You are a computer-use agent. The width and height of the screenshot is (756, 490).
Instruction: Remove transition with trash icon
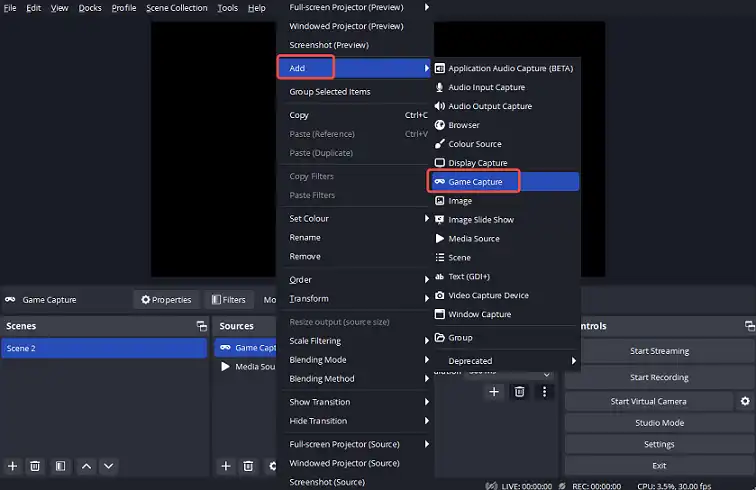[519, 392]
